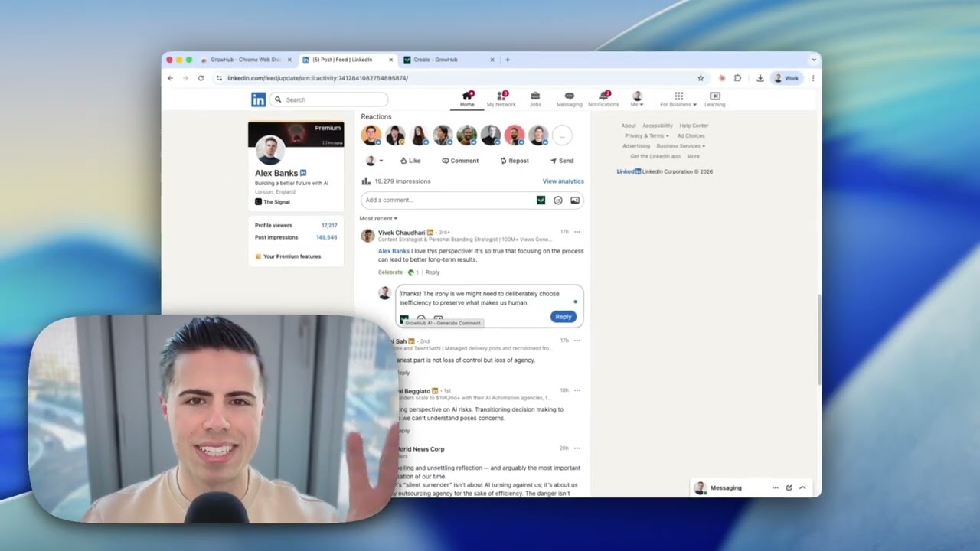Bookmark the page with the star icon
Viewport: 980px width, 551px height.
click(x=701, y=78)
